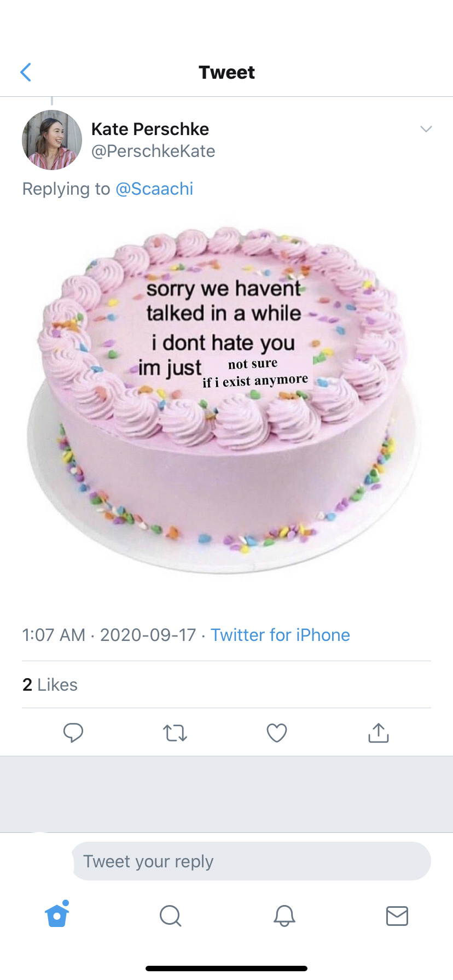Retweet this tweet

(175, 733)
